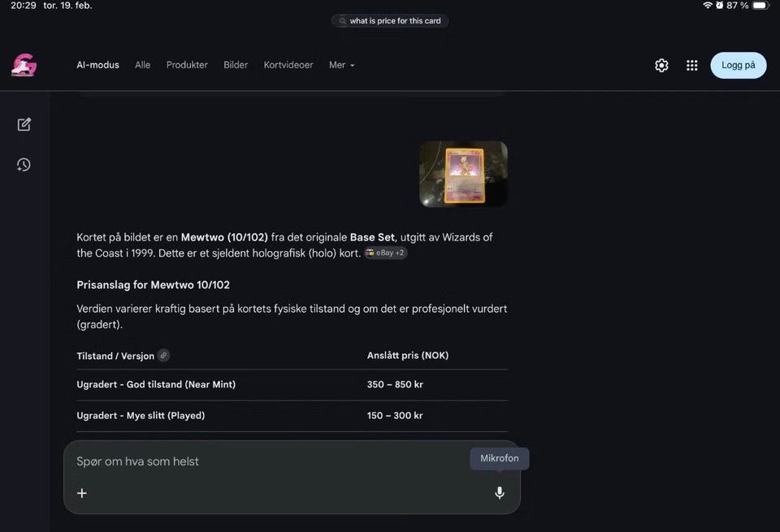The image size is (780, 532).
Task: Open the link icon beside Tilstand / Versjon
Action: click(x=163, y=356)
